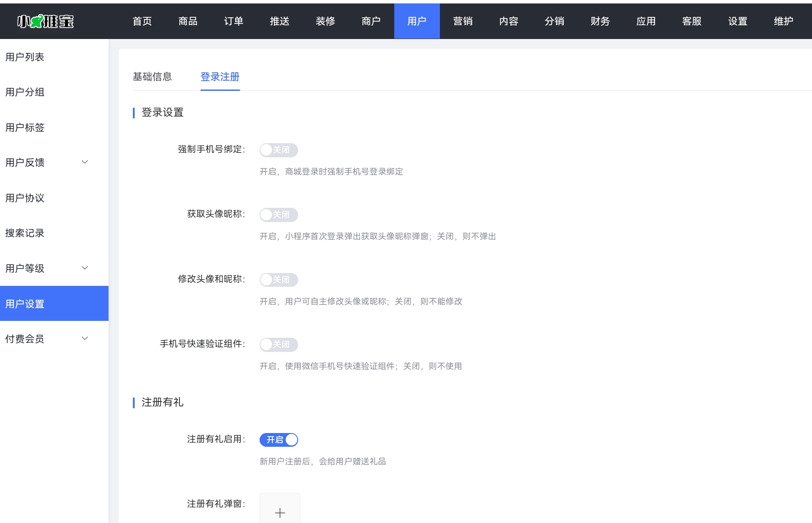Click the plus icon to upload popup image
This screenshot has height=523, width=812.
pyautogui.click(x=280, y=512)
